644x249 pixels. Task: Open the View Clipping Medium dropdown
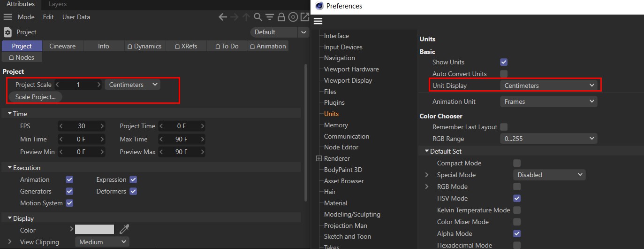pyautogui.click(x=102, y=242)
